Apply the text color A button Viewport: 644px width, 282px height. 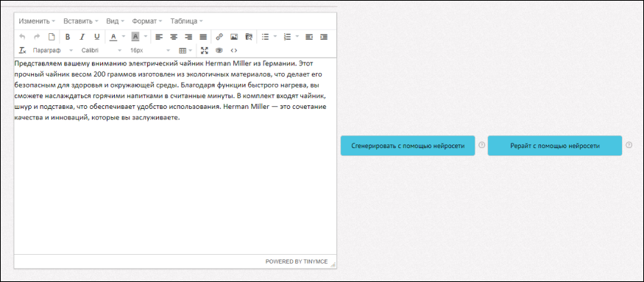pos(113,37)
